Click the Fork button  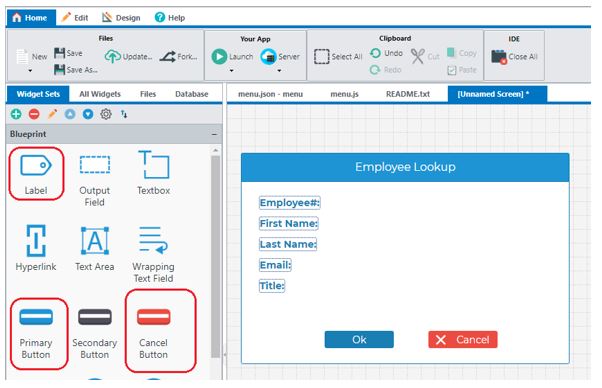point(179,57)
